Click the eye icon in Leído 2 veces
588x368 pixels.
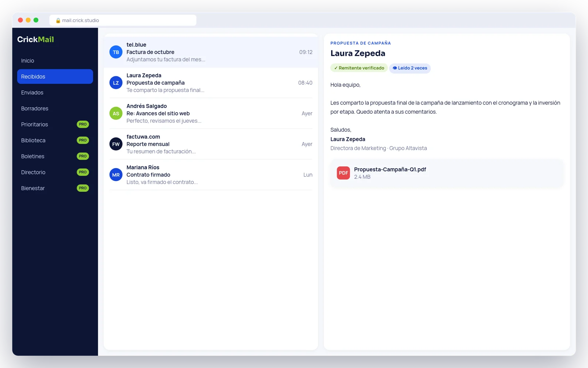395,68
